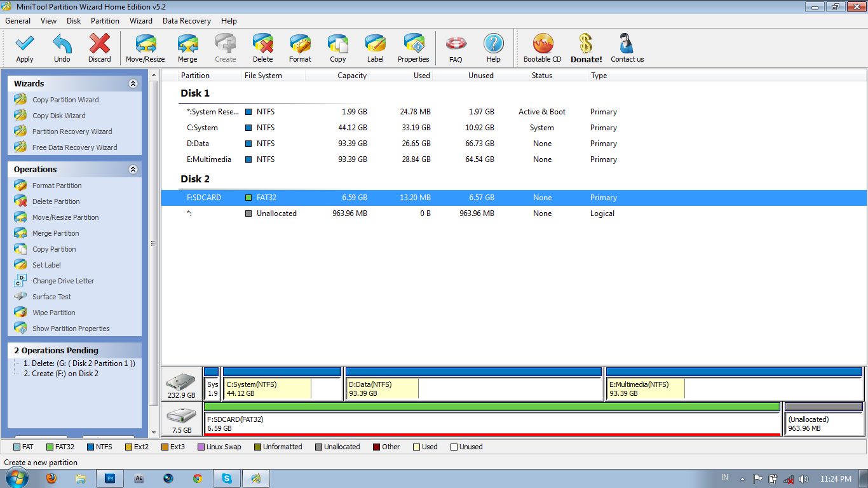Select the *:System Reserved partition row

point(514,112)
